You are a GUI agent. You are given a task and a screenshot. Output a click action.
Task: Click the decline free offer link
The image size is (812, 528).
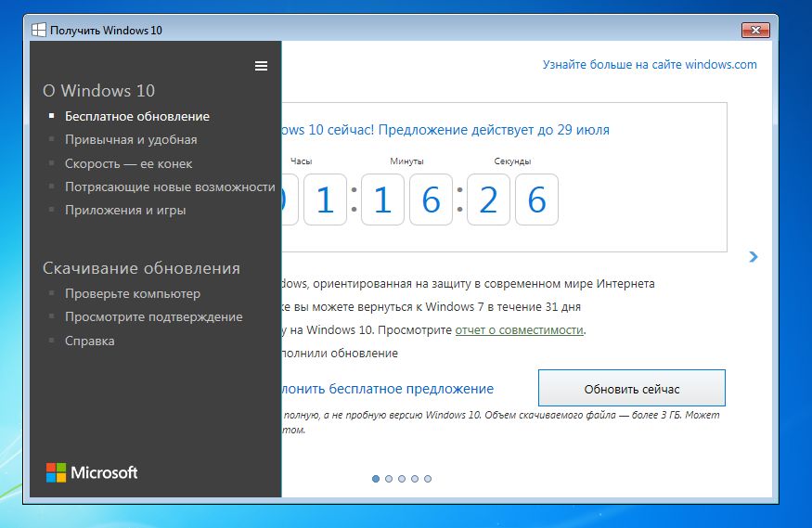click(387, 389)
